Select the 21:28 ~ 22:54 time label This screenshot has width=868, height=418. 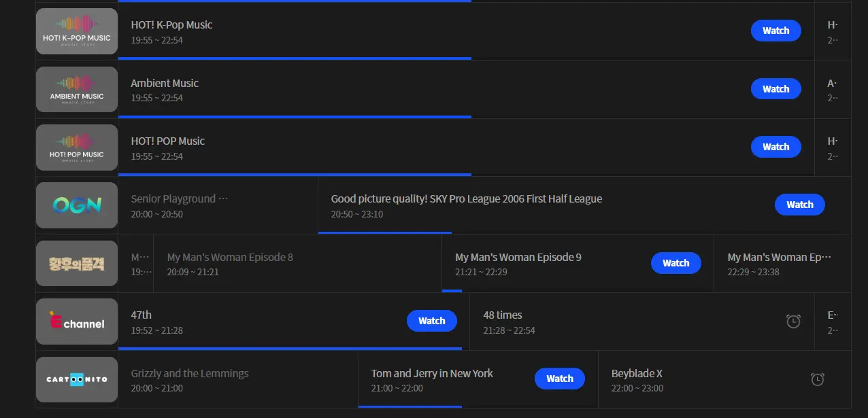510,330
